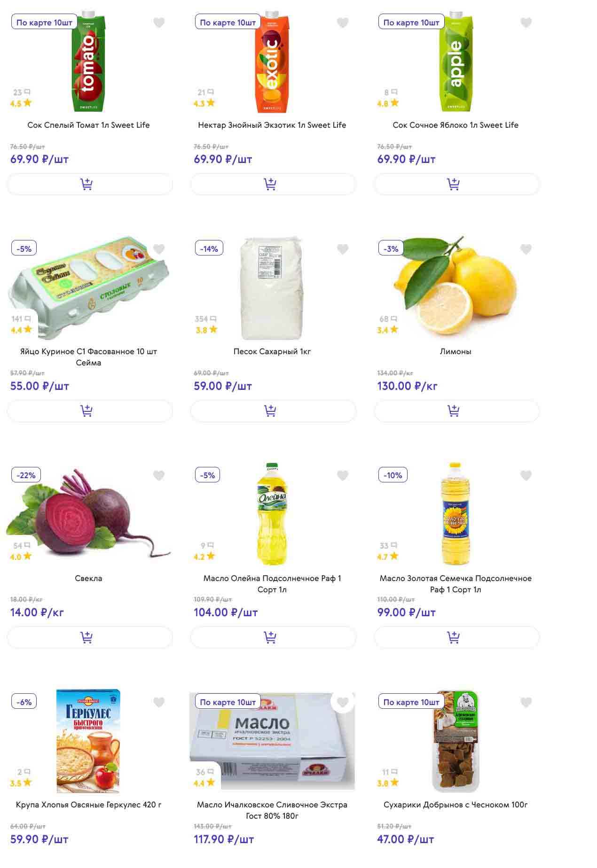The width and height of the screenshot is (597, 868).
Task: Favorite the Сок Спелый Томат juice
Action: pyautogui.click(x=159, y=23)
